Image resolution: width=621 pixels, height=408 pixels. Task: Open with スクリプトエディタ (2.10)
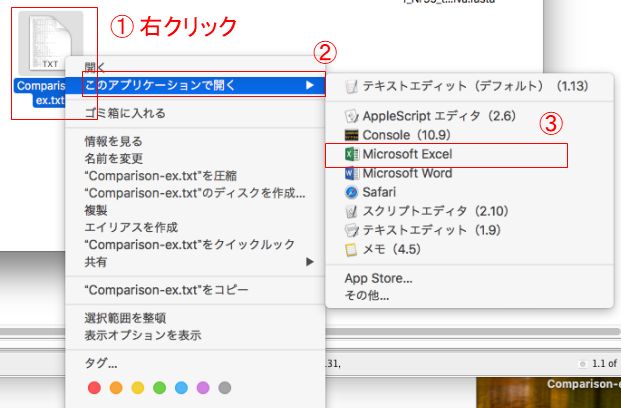(x=469, y=211)
